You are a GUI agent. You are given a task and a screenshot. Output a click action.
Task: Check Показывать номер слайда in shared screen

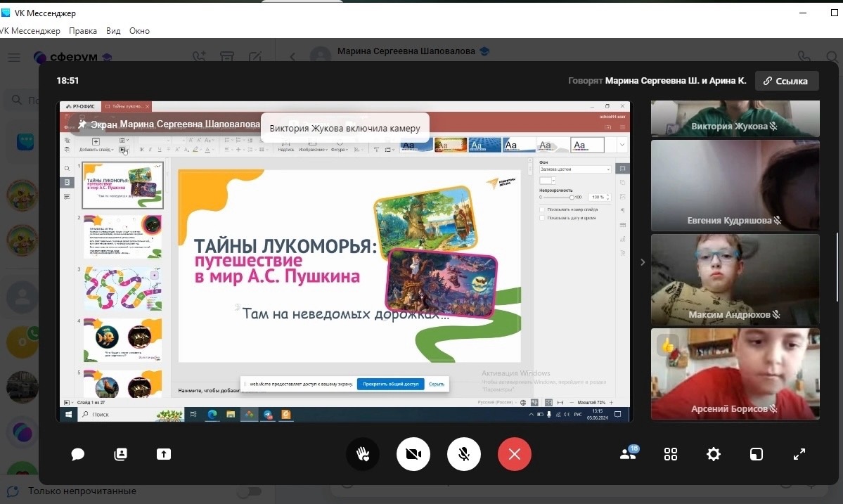(543, 209)
